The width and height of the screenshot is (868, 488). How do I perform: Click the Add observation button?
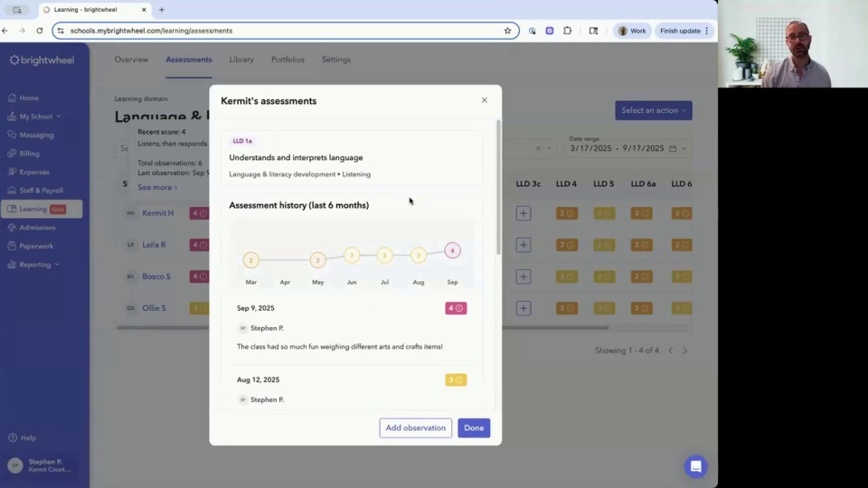415,427
